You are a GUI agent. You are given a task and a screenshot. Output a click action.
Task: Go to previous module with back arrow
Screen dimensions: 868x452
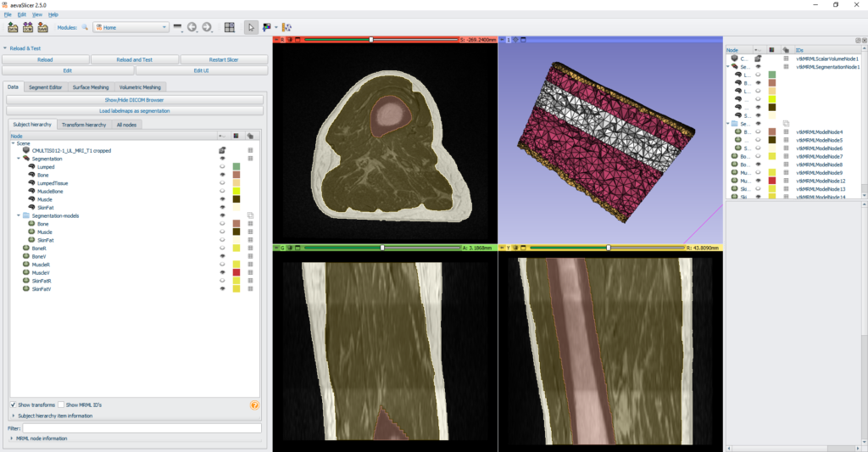193,28
